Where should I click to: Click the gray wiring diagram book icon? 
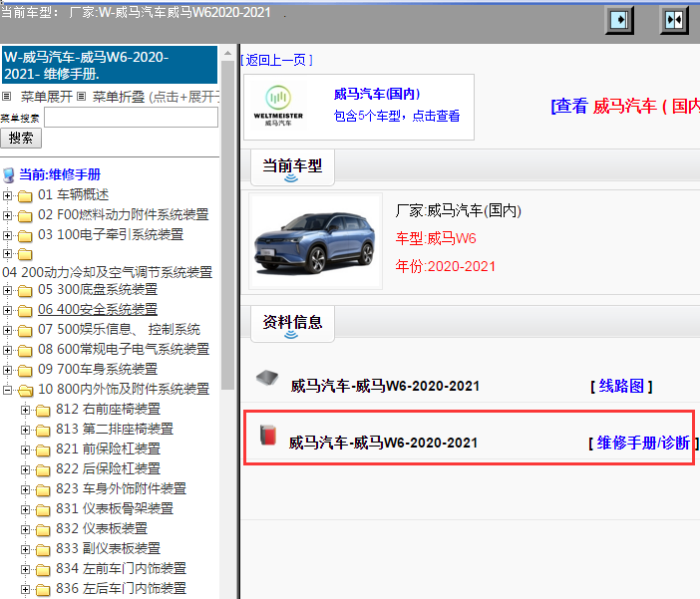[267, 378]
